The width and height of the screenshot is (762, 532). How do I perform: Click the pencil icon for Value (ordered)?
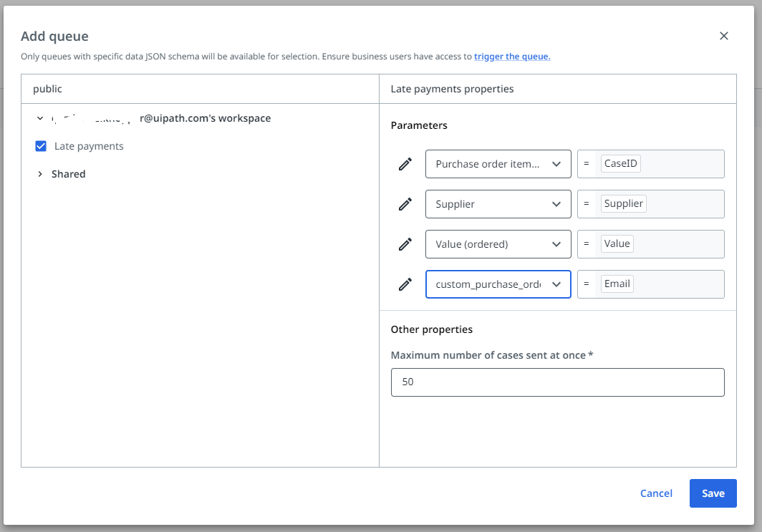coord(405,244)
